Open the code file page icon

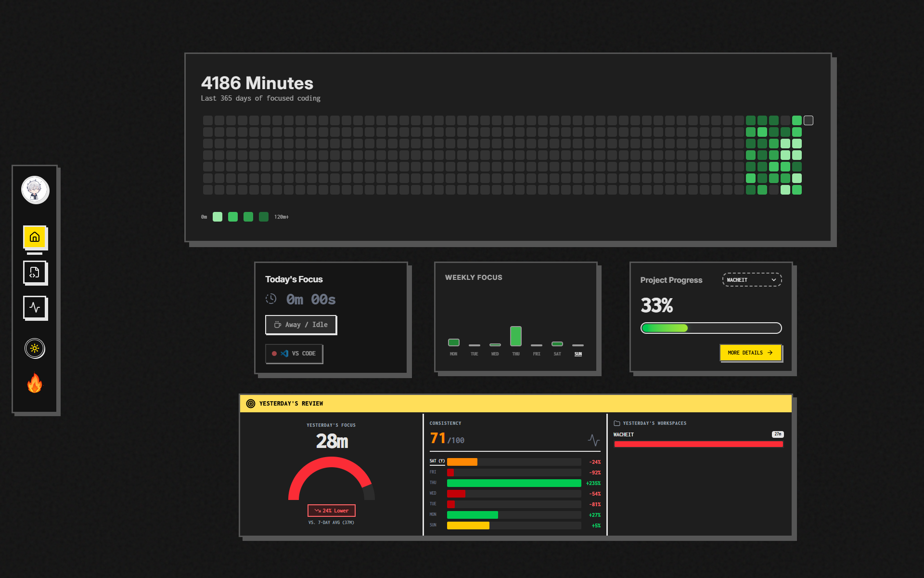pos(35,273)
